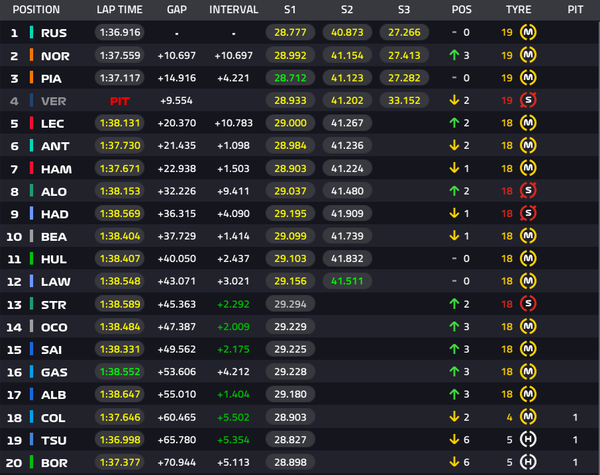Image resolution: width=600 pixels, height=475 pixels.
Task: Click the down arrow in TSU row
Action: point(454,439)
